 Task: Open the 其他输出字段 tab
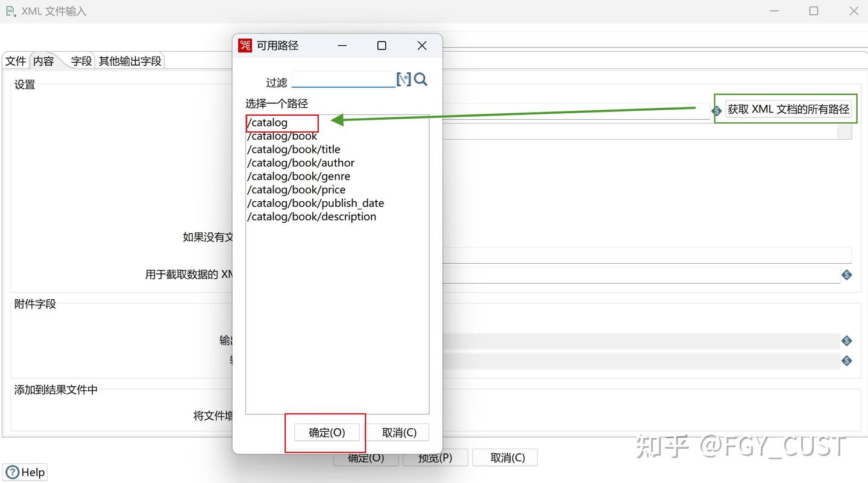(x=130, y=60)
